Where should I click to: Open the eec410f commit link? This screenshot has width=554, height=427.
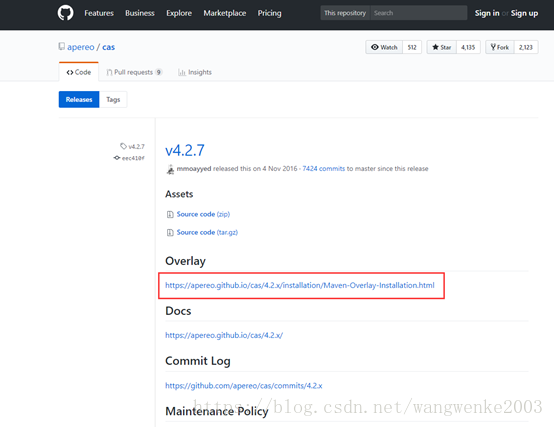[129, 158]
